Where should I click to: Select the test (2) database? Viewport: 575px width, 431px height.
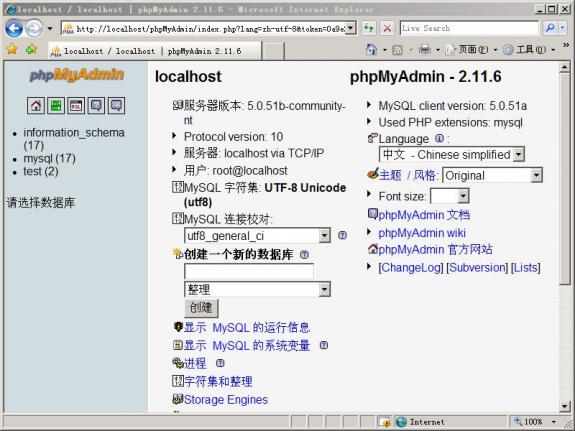pyautogui.click(x=41, y=171)
